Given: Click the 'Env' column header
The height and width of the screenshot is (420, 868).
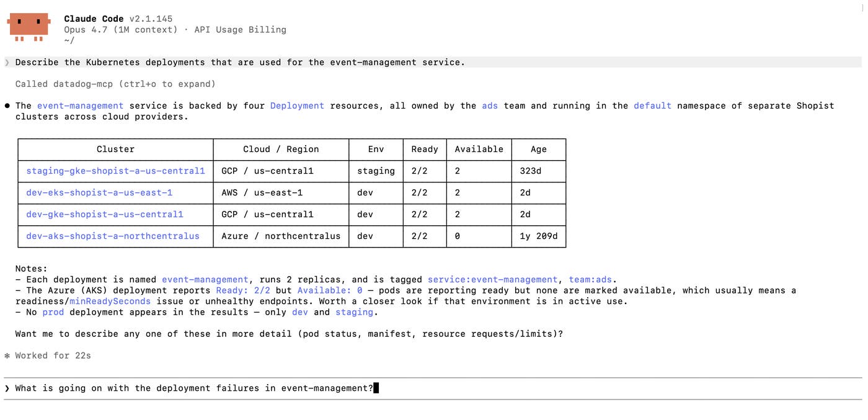Looking at the screenshot, I should point(376,149).
